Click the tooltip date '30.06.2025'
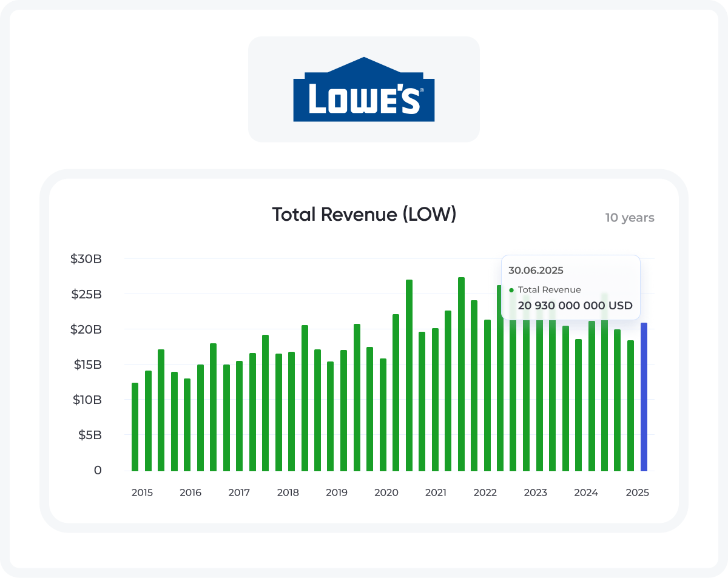728x578 pixels. point(536,271)
